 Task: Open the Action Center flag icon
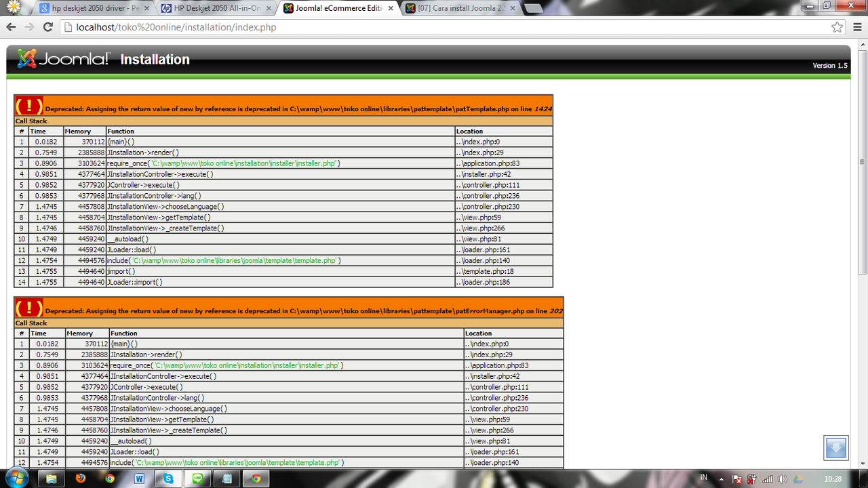[736, 479]
